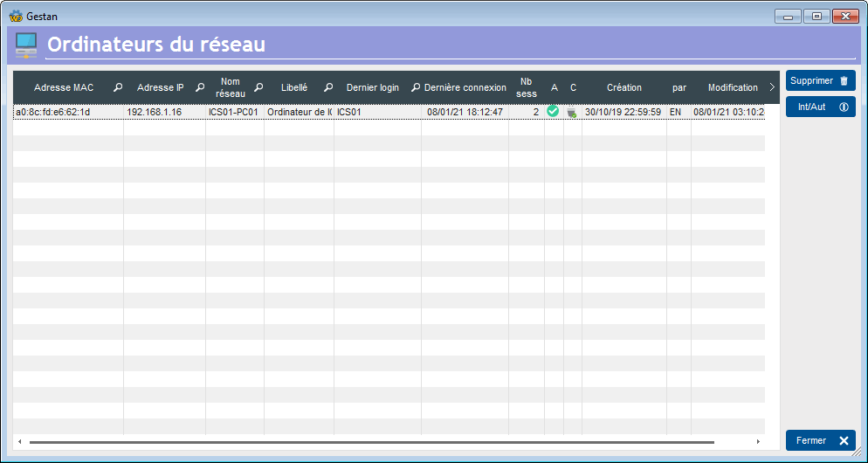Click the search magnifier in Adresse MAC column

tap(118, 88)
